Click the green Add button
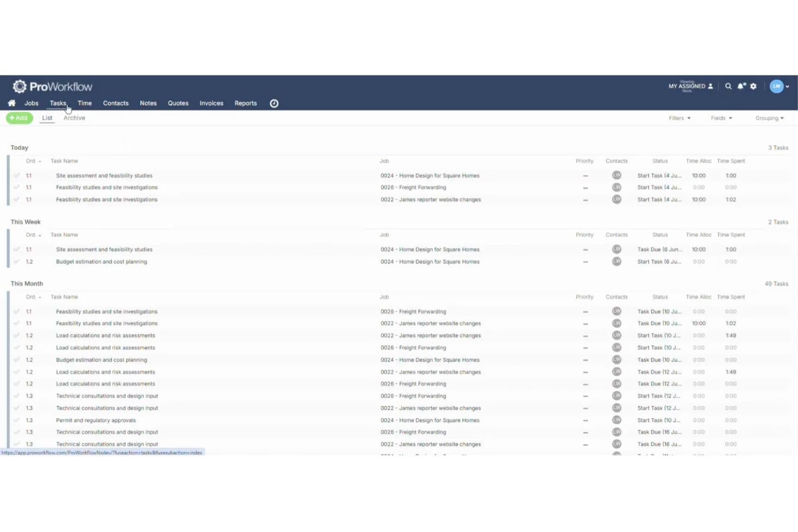This screenshot has height=532, width=798. pyautogui.click(x=19, y=118)
